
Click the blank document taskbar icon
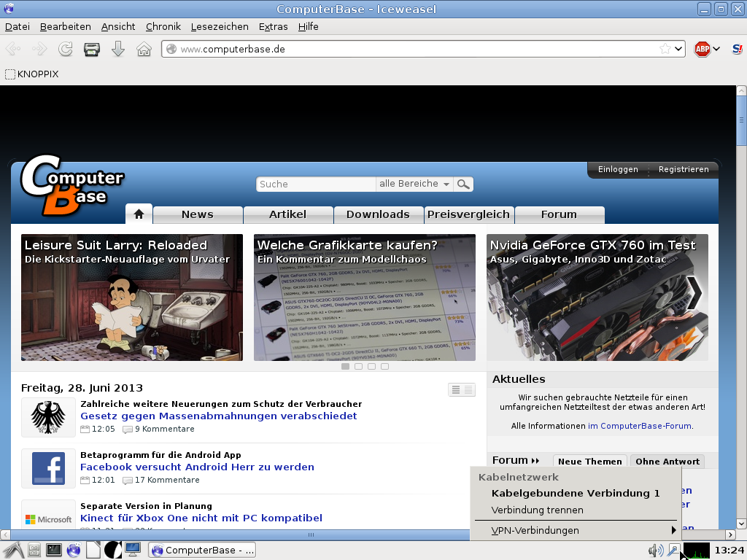(x=93, y=551)
